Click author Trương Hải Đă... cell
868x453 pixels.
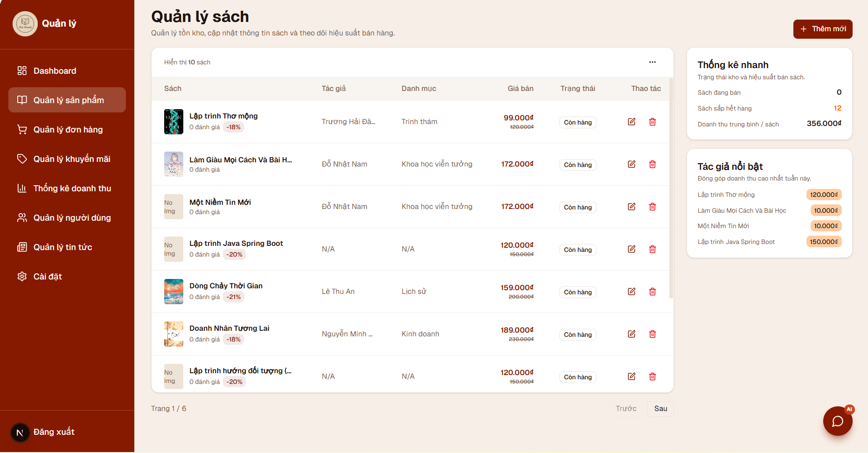[x=348, y=122]
